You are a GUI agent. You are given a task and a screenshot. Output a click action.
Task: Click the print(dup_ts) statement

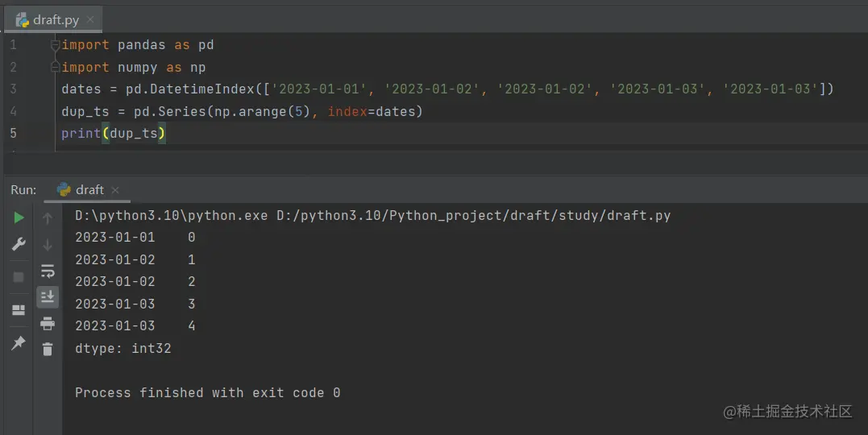(114, 134)
